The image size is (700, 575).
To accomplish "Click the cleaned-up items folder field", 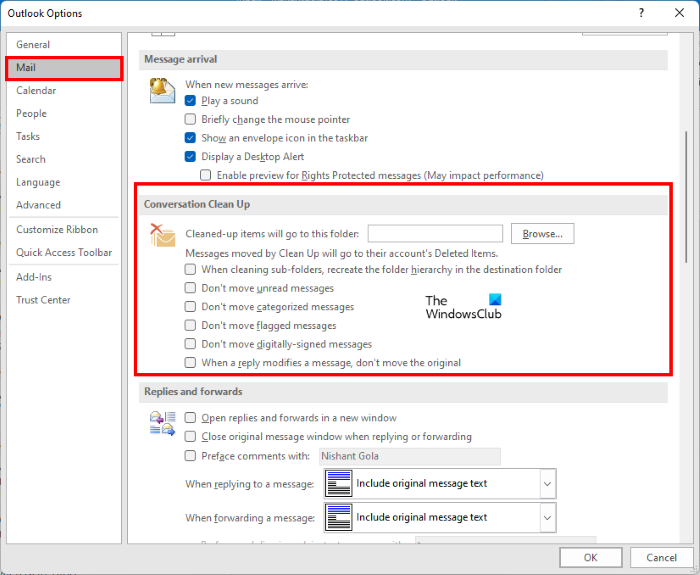I will pyautogui.click(x=435, y=233).
